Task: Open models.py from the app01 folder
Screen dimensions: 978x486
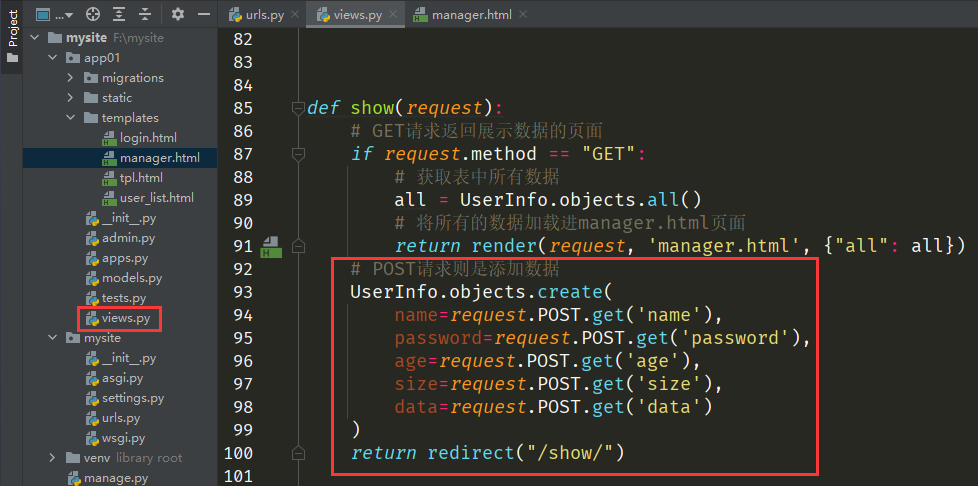Action: (131, 278)
